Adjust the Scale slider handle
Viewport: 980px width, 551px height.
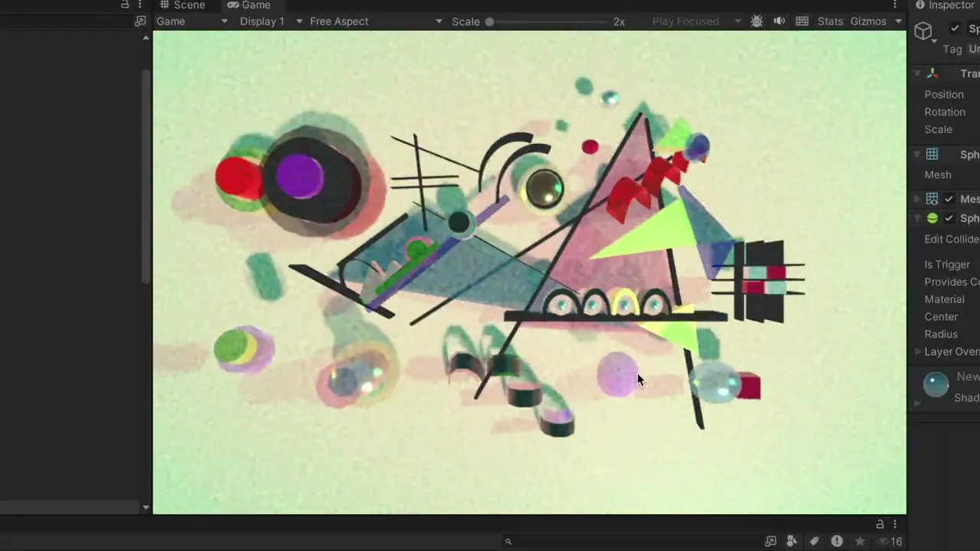coord(489,21)
